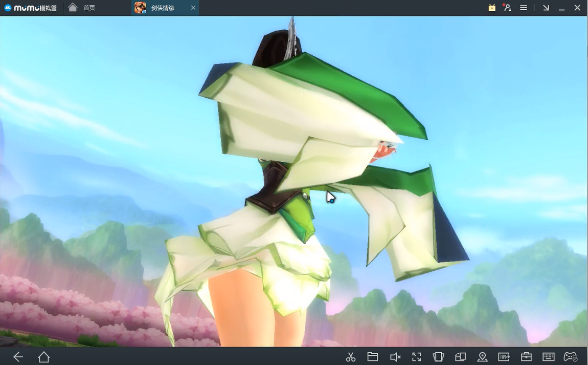Take a screenshot with the scissors icon

click(x=351, y=357)
